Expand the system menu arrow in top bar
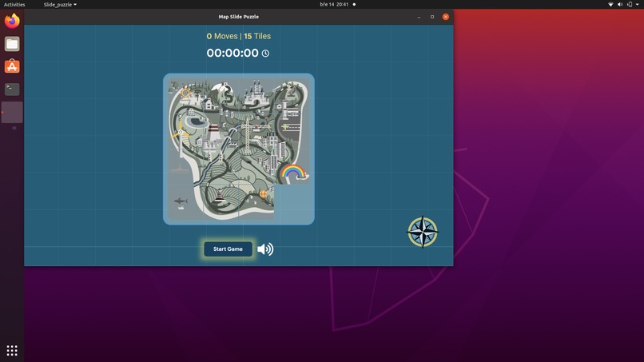The image size is (644, 362). point(637,5)
